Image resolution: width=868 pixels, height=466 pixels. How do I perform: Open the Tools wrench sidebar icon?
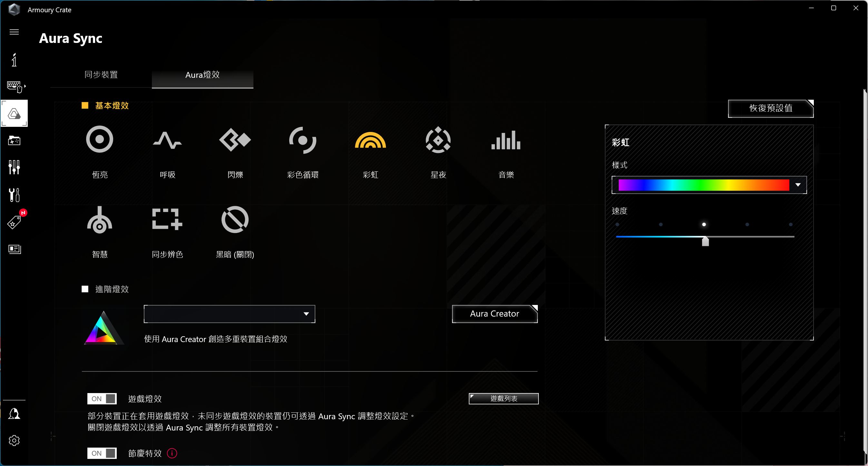(x=14, y=195)
